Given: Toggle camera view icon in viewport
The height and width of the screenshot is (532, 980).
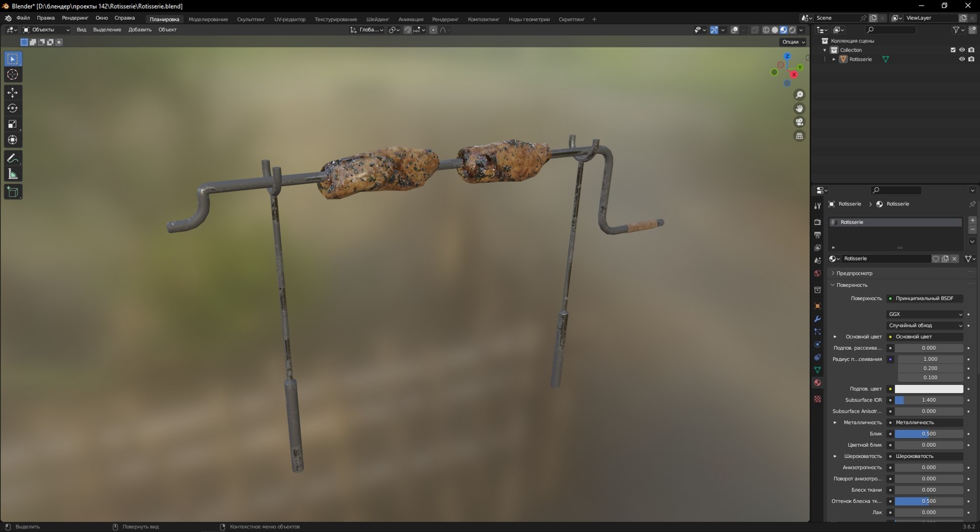Looking at the screenshot, I should [x=799, y=122].
